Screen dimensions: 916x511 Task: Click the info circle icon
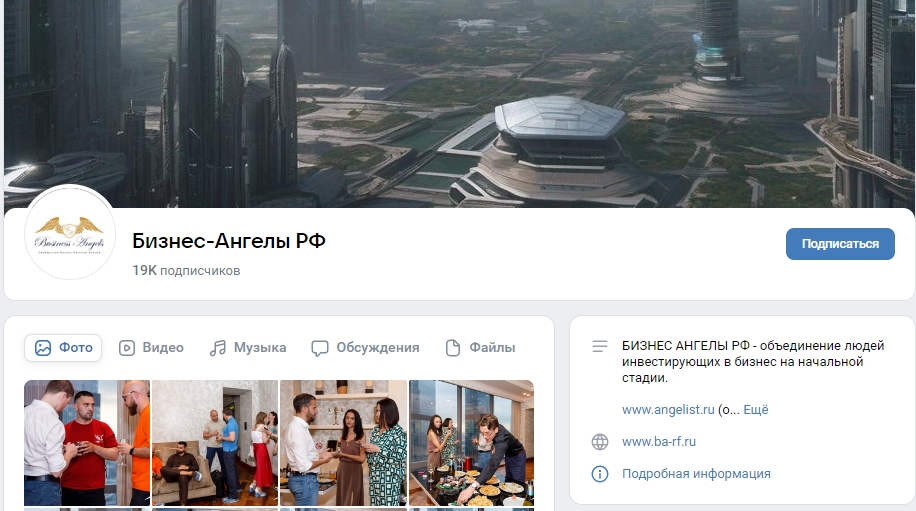tap(600, 474)
